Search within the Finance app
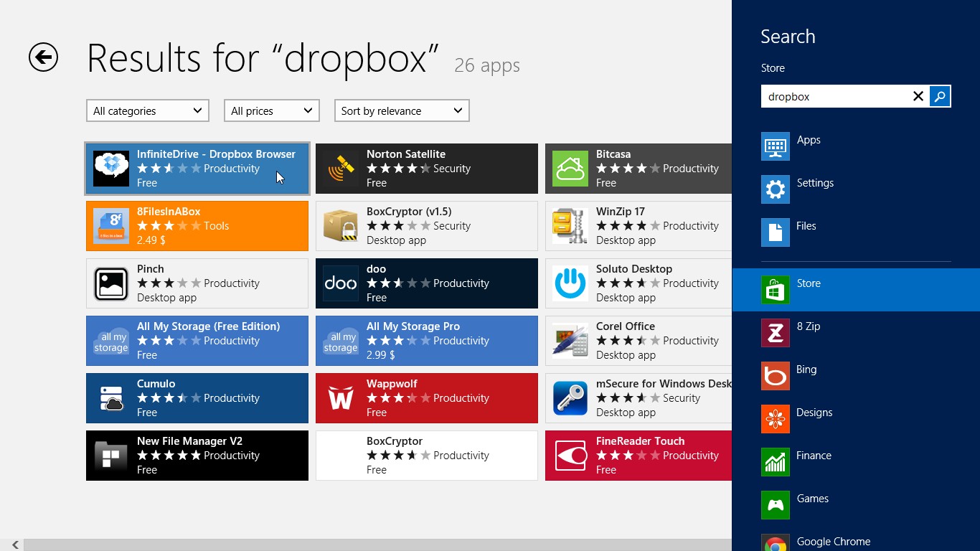Screen dimensions: 980x551 click(x=856, y=462)
